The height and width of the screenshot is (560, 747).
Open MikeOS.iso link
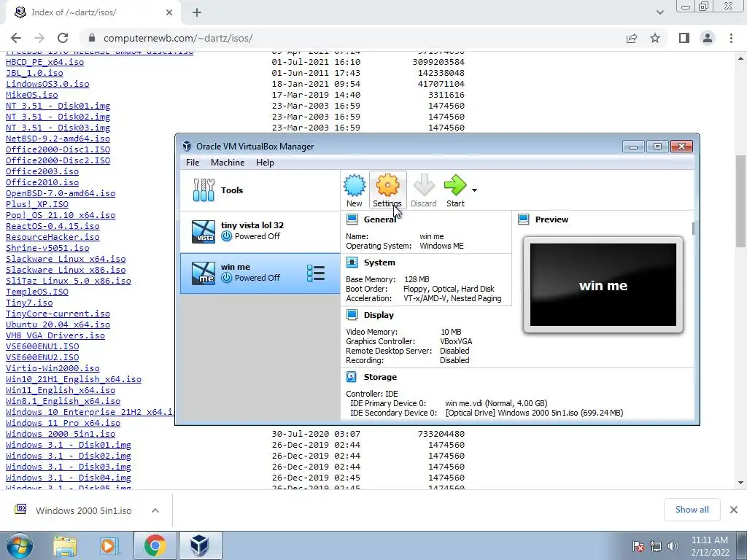32,95
